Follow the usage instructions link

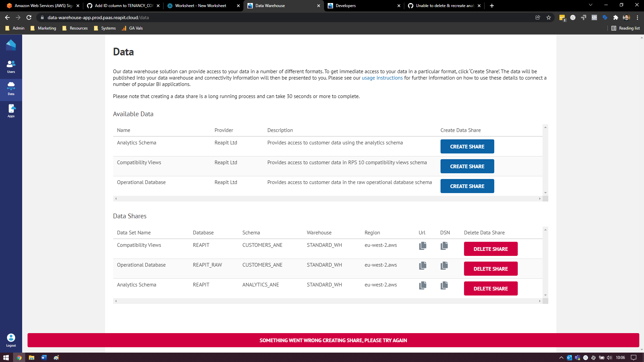click(382, 78)
